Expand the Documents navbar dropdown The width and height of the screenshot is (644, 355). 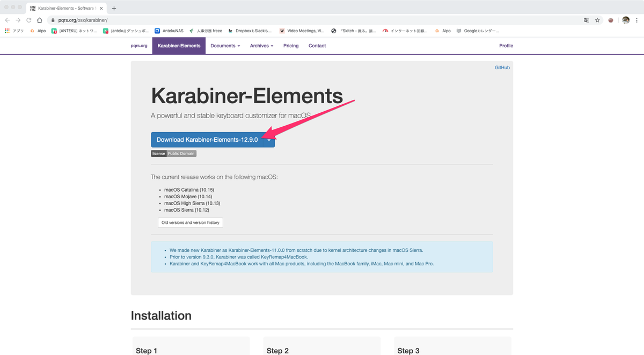pyautogui.click(x=225, y=46)
